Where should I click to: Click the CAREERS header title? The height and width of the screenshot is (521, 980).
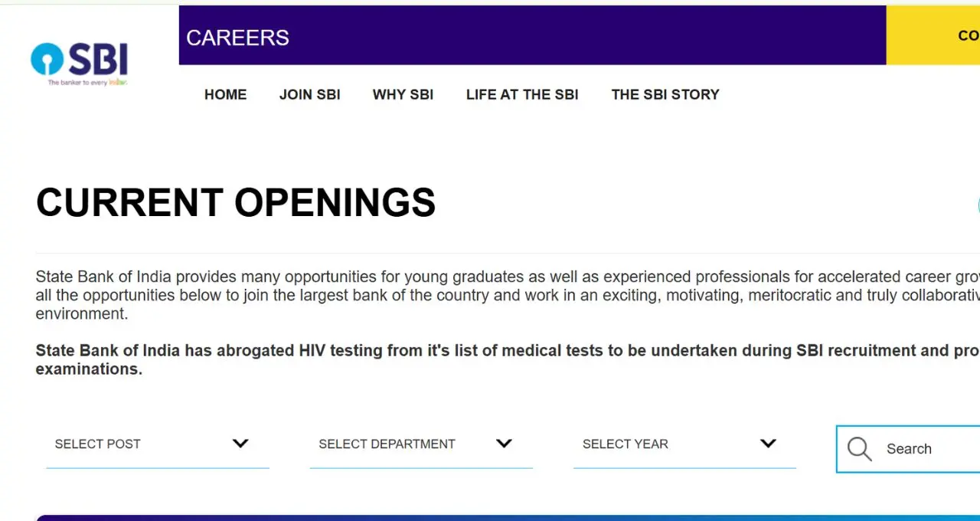pyautogui.click(x=237, y=38)
